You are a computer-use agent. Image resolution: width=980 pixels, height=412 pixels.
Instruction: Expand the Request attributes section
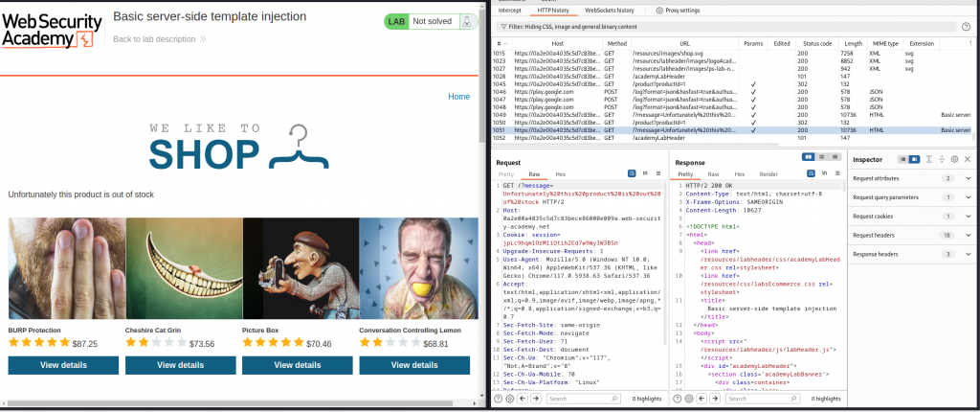click(913, 178)
